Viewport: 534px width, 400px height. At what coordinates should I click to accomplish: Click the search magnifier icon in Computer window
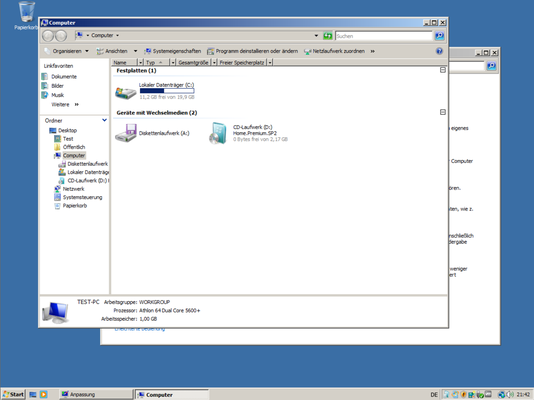point(439,35)
